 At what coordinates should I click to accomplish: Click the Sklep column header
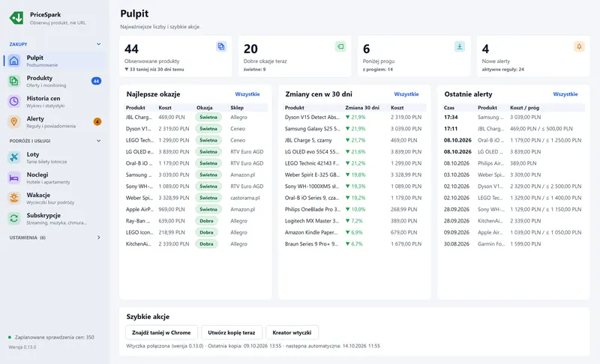click(237, 108)
